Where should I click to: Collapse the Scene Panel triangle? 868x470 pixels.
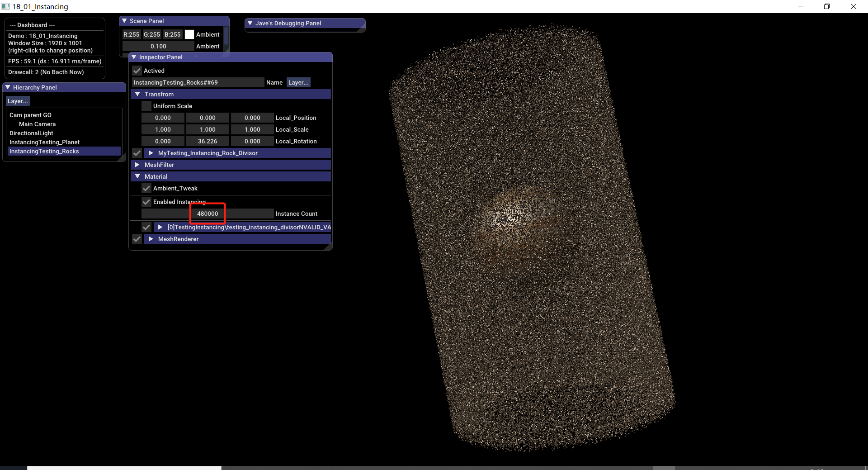[x=124, y=21]
